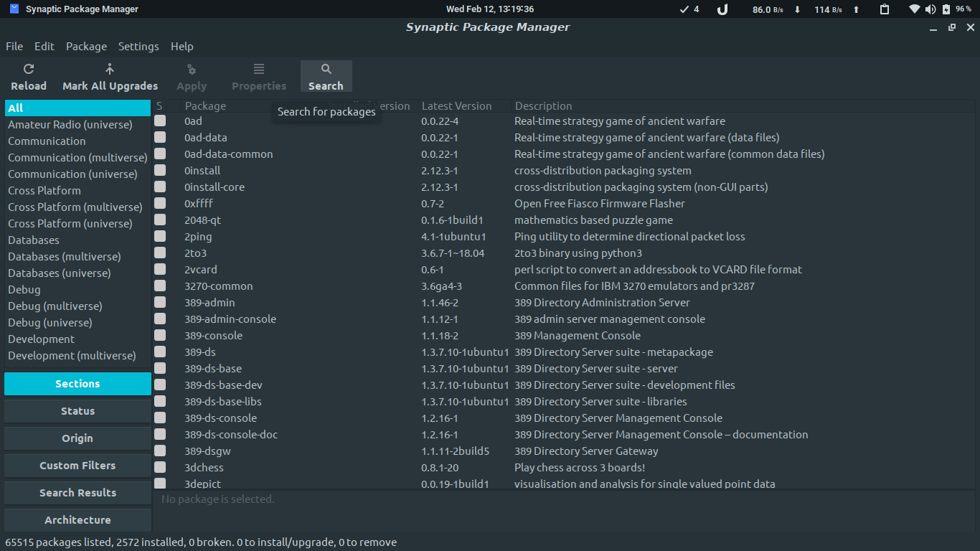980x551 pixels.
Task: Select the Communication (universe) section
Action: click(77, 174)
